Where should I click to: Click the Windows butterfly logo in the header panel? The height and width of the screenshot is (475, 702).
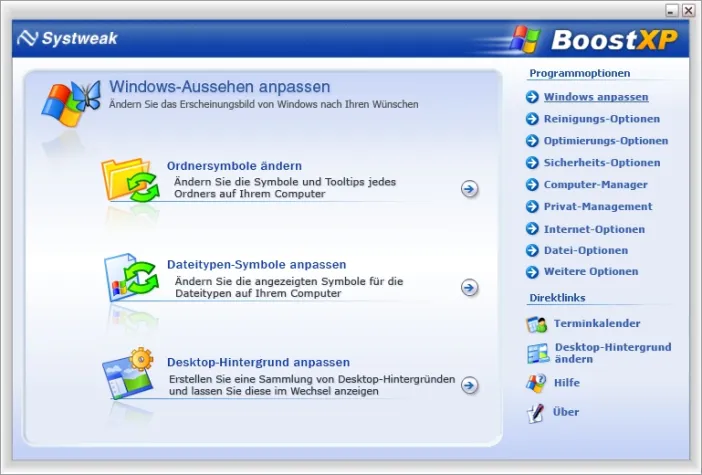(71, 104)
